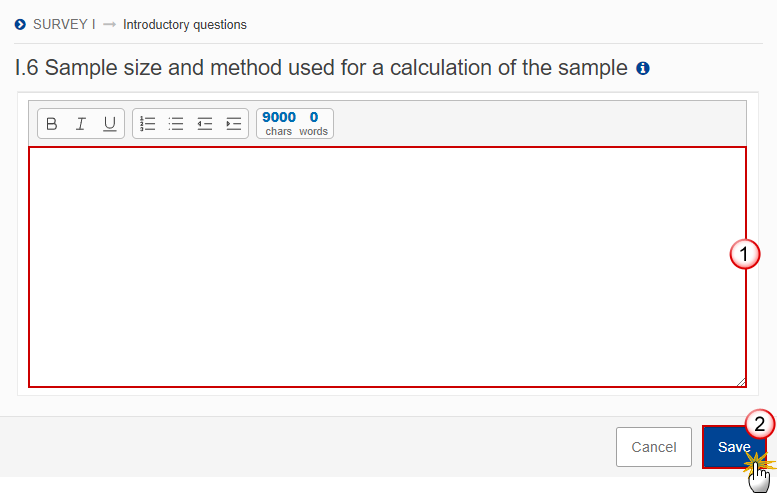This screenshot has height=495, width=780.
Task: Click the I.6 Sample size heading text
Action: (x=321, y=68)
